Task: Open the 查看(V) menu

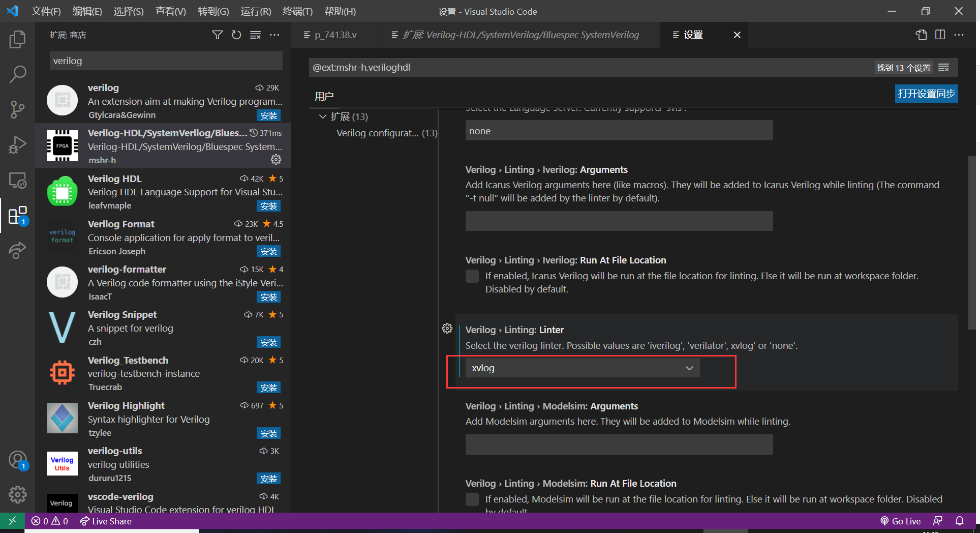Action: click(170, 11)
